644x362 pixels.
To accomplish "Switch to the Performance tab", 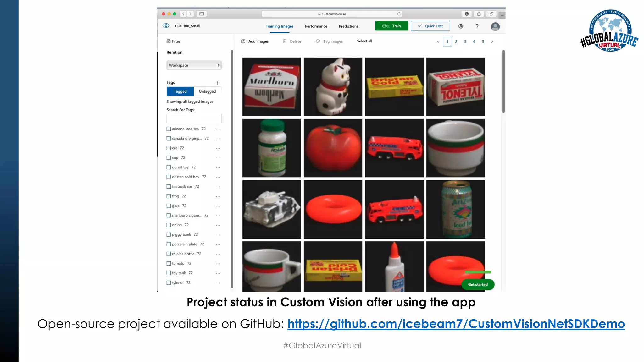I will click(316, 26).
